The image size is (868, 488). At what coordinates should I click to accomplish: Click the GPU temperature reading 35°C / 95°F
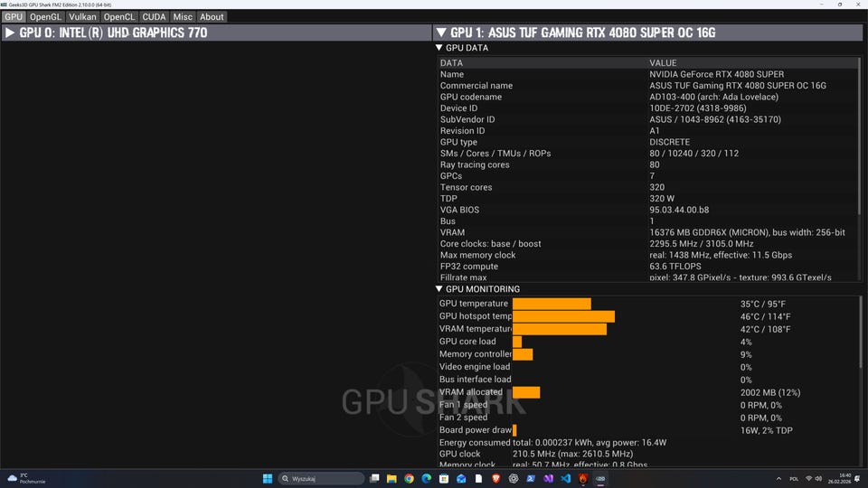tap(762, 304)
